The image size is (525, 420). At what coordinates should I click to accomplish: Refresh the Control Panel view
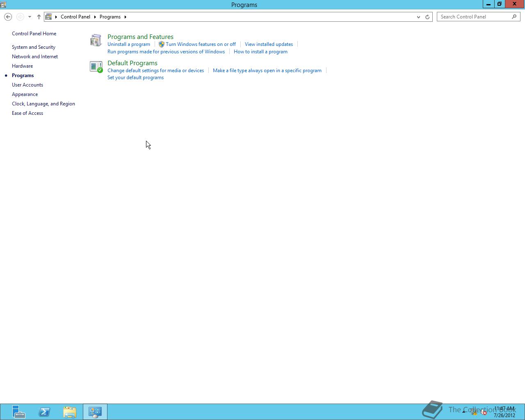click(x=427, y=17)
